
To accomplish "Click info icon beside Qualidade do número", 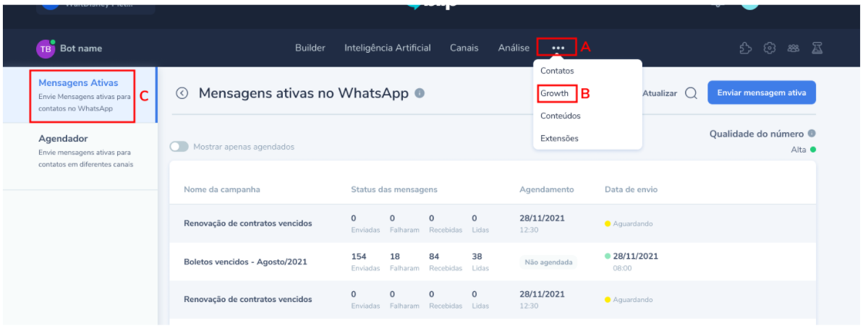I will coord(812,134).
